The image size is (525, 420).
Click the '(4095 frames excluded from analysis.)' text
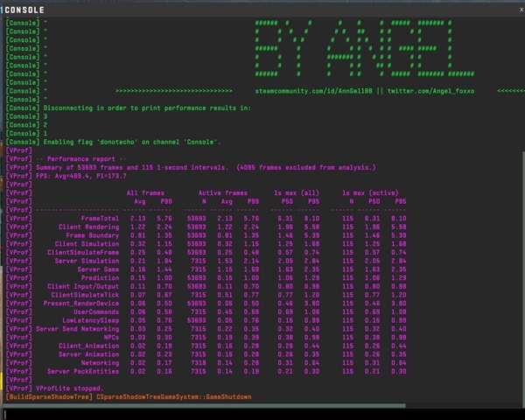pos(306,167)
